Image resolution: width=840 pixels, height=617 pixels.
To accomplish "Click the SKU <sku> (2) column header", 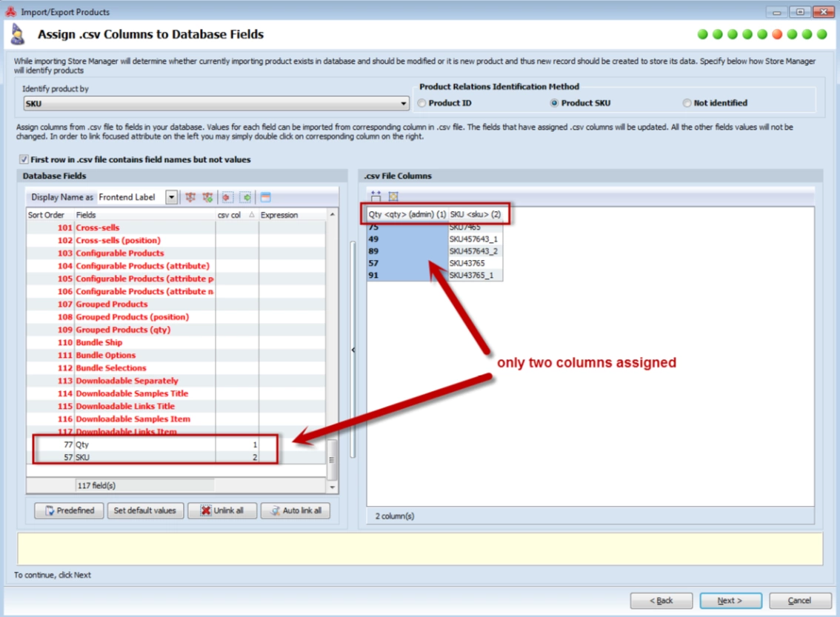I will 476,214.
